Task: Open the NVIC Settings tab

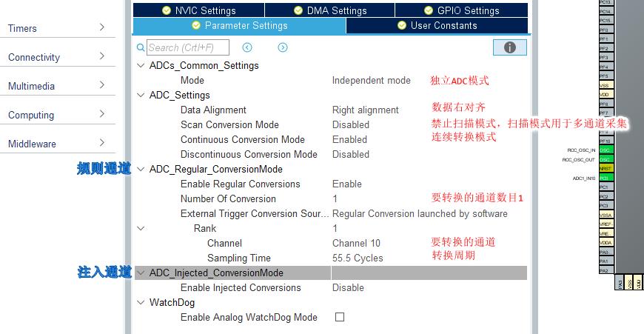Action: [199, 10]
